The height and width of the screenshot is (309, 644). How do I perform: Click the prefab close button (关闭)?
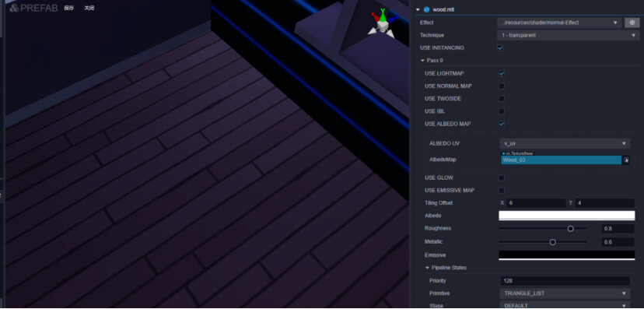tap(89, 8)
